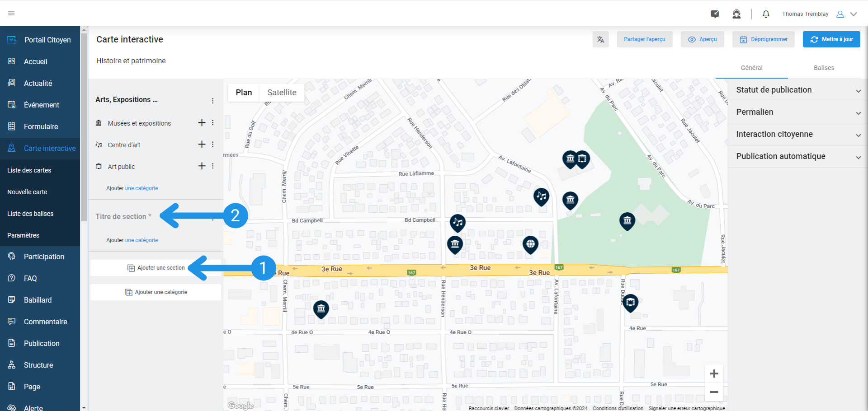Click the plus icon beside Centre d'art
The width and height of the screenshot is (868, 411).
coord(202,144)
